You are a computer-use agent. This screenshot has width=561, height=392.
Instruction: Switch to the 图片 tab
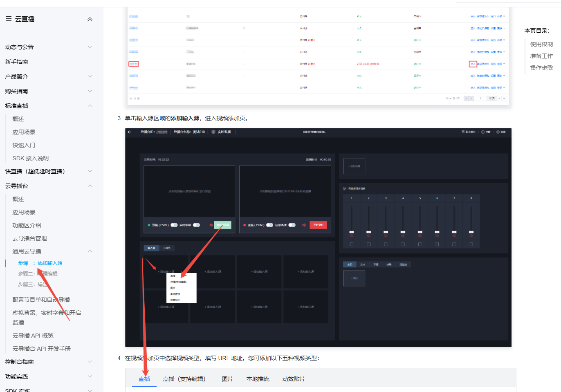(227, 379)
